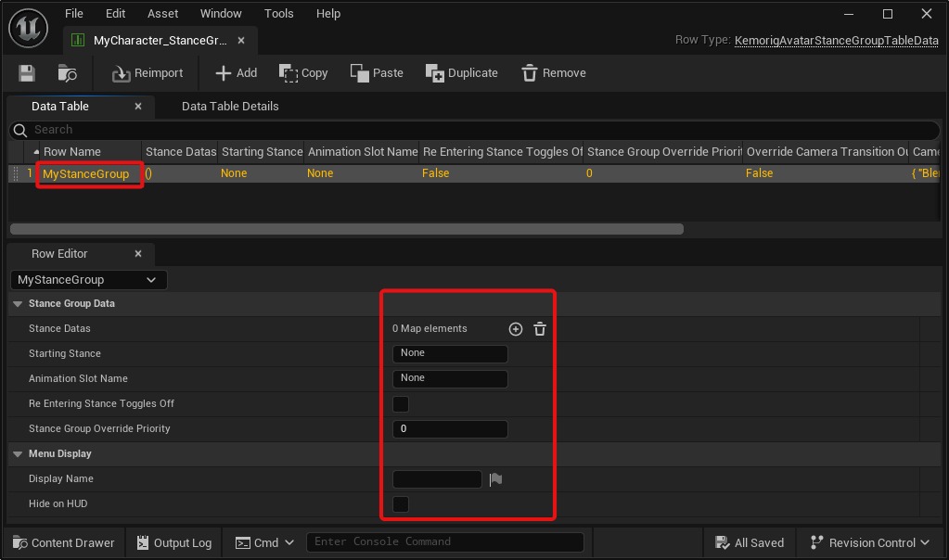Click the Save asset floppy disk icon
The image size is (949, 560).
click(26, 73)
